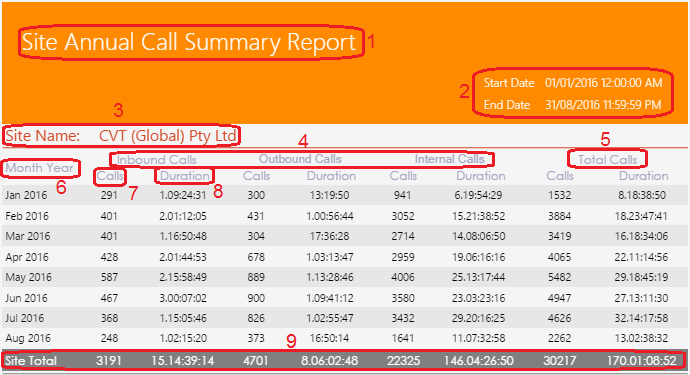Click Mar 2016 outbound duration 17:36:28
The height and width of the screenshot is (375, 690).
329,236
